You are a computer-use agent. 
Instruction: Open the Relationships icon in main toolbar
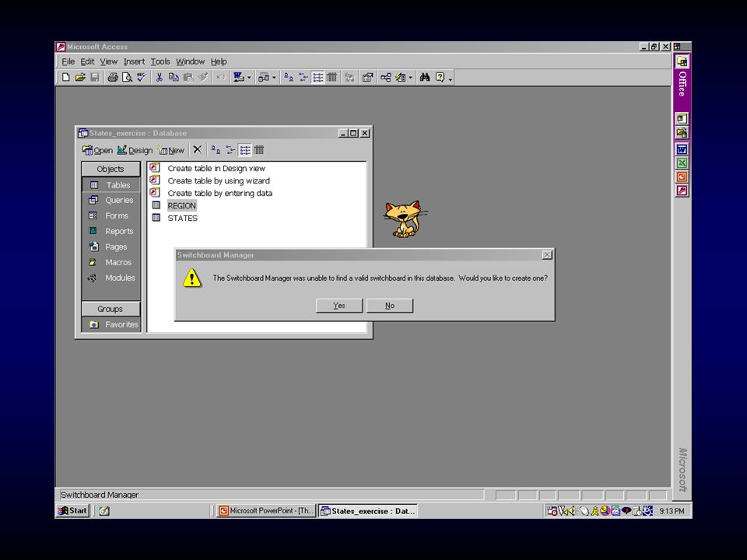pos(385,77)
